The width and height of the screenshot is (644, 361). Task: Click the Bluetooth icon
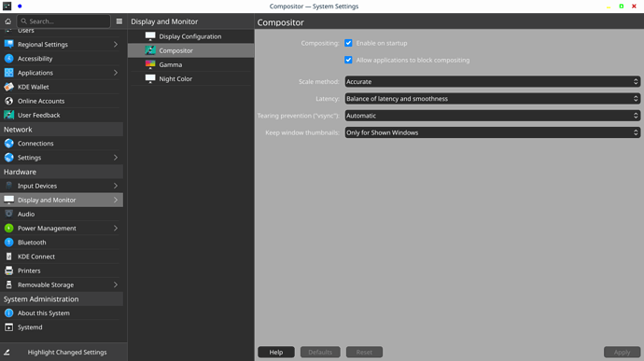[x=8, y=243]
